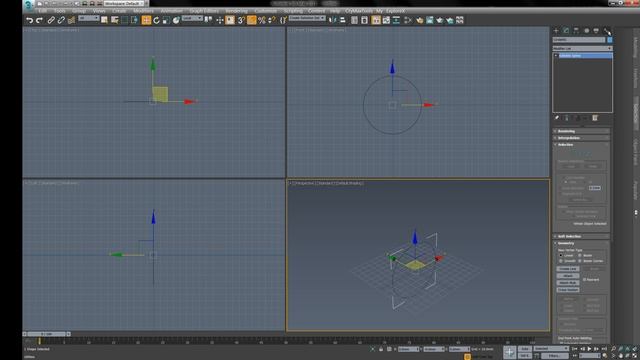The width and height of the screenshot is (640, 360).
Task: Activate the Select and Move tool
Action: tap(146, 20)
